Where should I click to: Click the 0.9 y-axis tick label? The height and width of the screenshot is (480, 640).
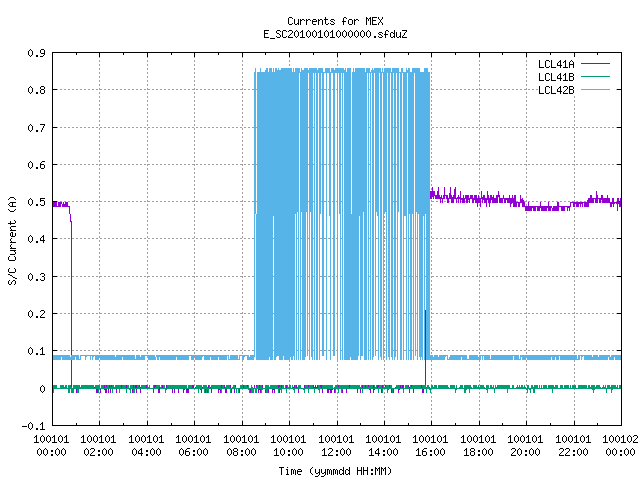(x=36, y=53)
